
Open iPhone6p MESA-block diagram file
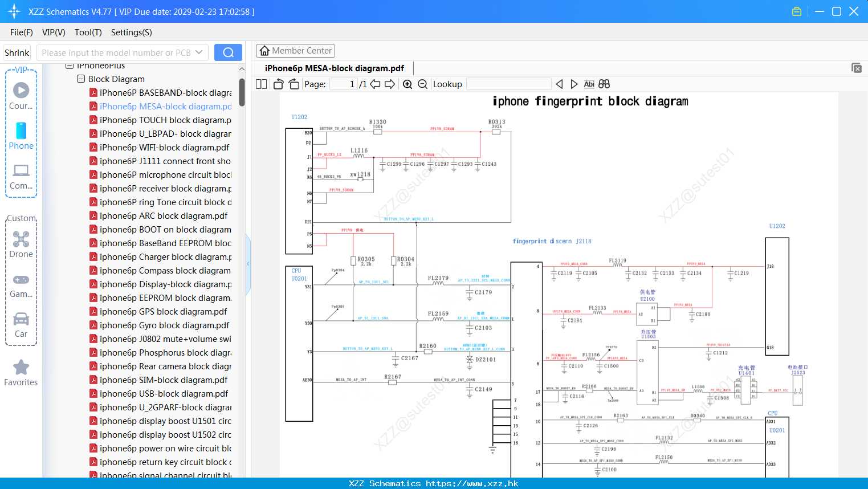160,106
